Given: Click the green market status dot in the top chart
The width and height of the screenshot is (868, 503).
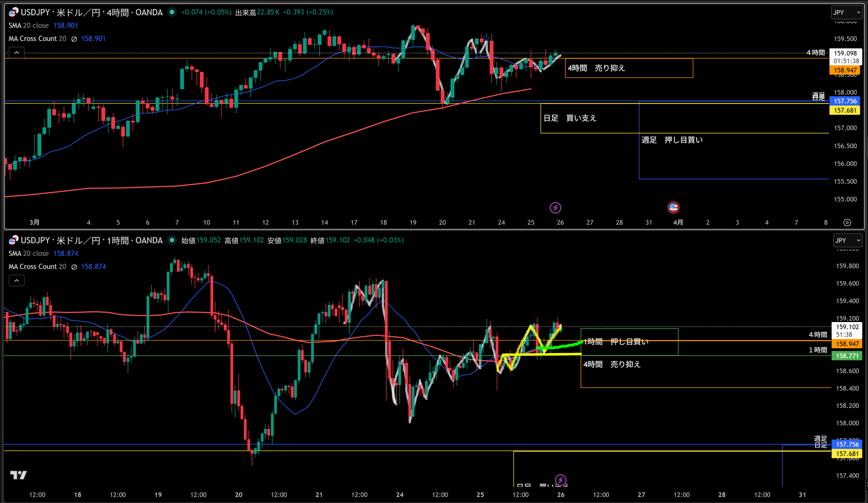Looking at the screenshot, I should (x=172, y=12).
